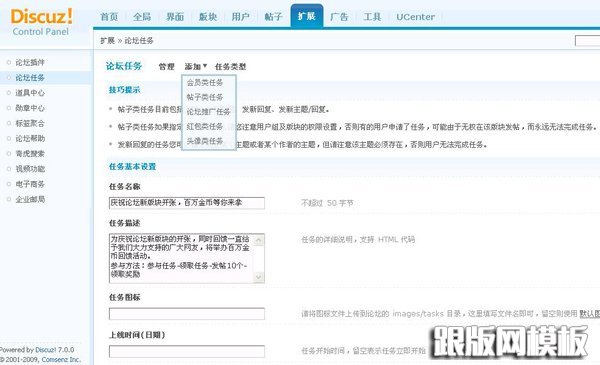
Task: Go to 视频功能 in the sidebar
Action: click(x=30, y=169)
